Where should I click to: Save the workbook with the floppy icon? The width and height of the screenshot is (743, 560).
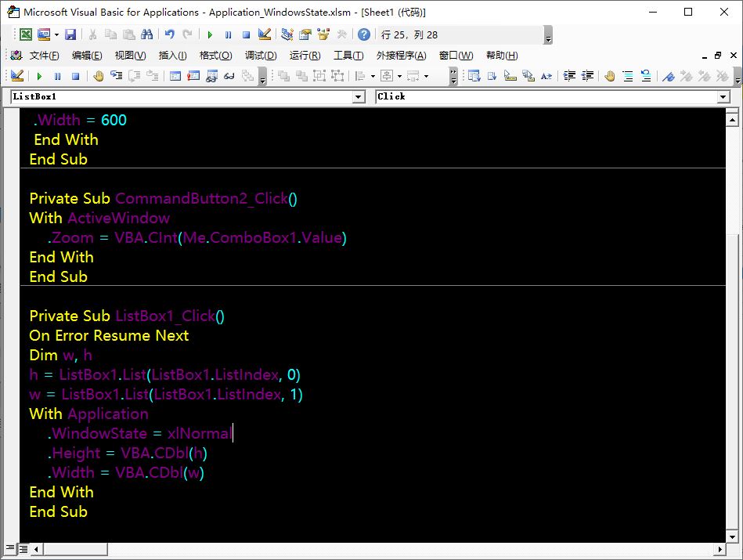click(70, 34)
